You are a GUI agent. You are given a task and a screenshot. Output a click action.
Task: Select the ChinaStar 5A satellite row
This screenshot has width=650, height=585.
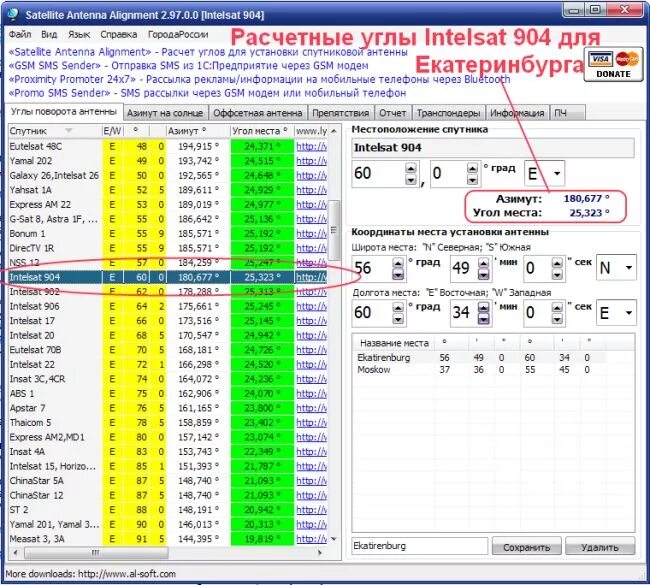pyautogui.click(x=168, y=481)
